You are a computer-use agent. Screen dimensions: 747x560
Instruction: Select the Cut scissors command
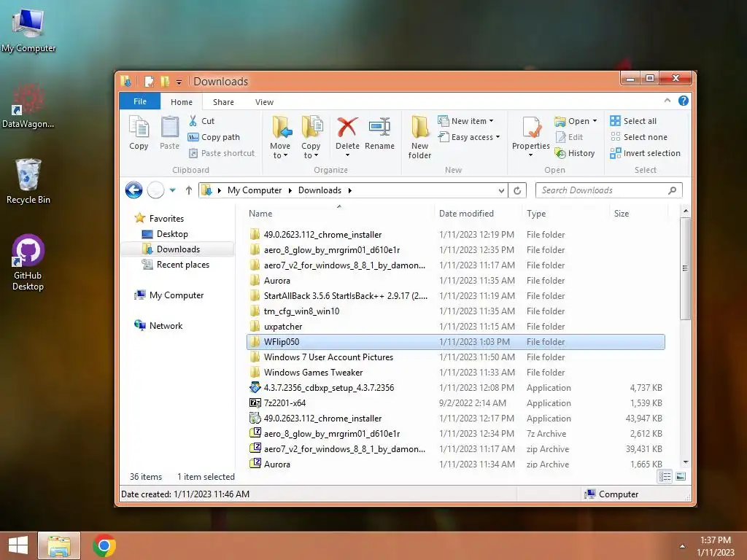click(x=201, y=121)
